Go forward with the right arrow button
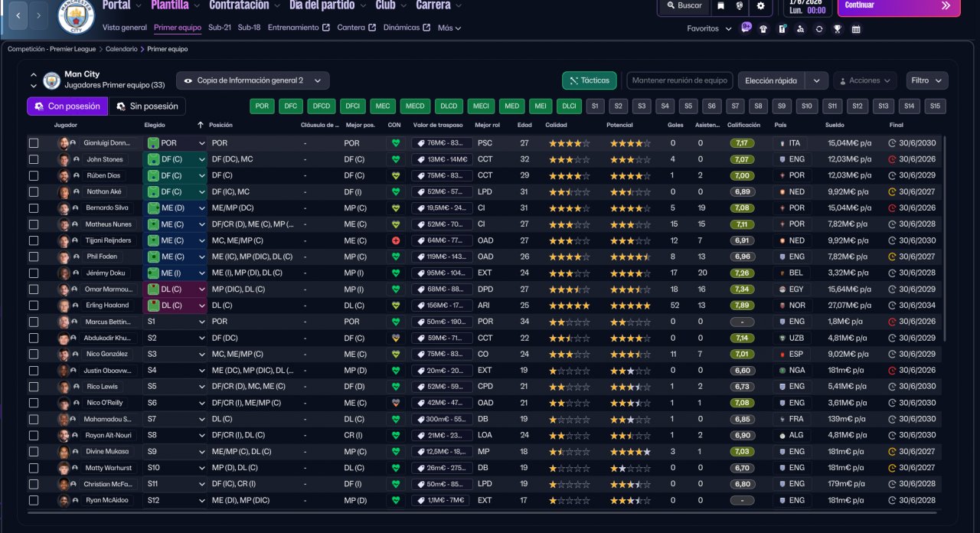Screen dimensions: 980x533 [x=39, y=15]
